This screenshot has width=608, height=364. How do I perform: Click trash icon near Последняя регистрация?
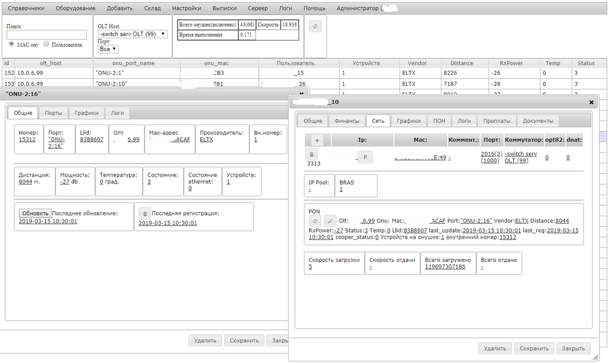(x=145, y=213)
